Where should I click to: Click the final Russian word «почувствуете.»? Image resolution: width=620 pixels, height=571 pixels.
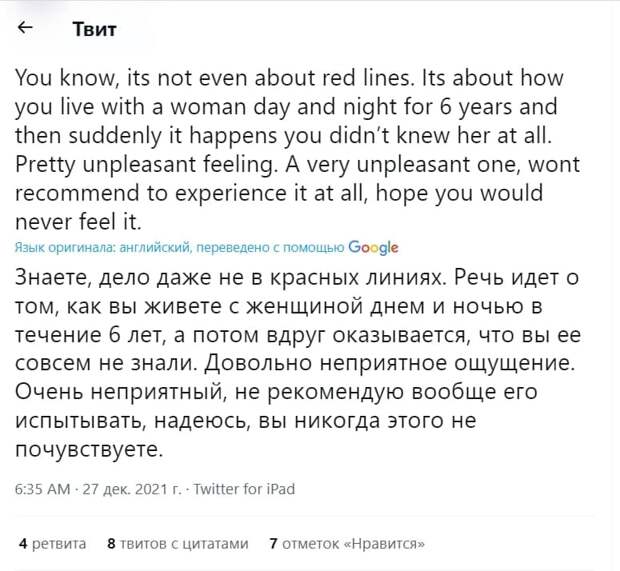point(89,449)
